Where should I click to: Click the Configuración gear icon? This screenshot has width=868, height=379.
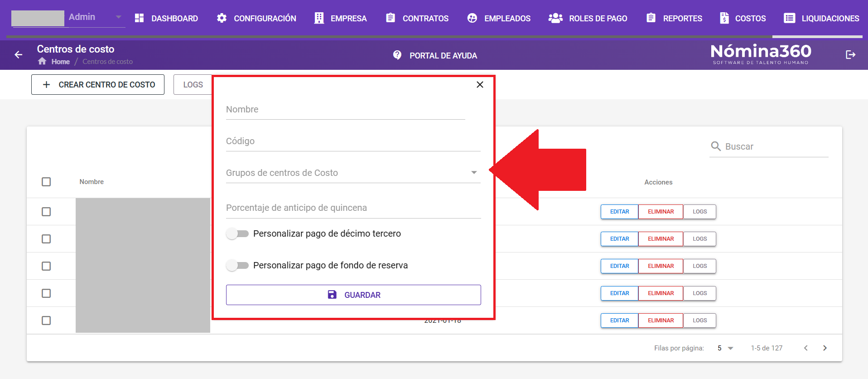tap(222, 18)
